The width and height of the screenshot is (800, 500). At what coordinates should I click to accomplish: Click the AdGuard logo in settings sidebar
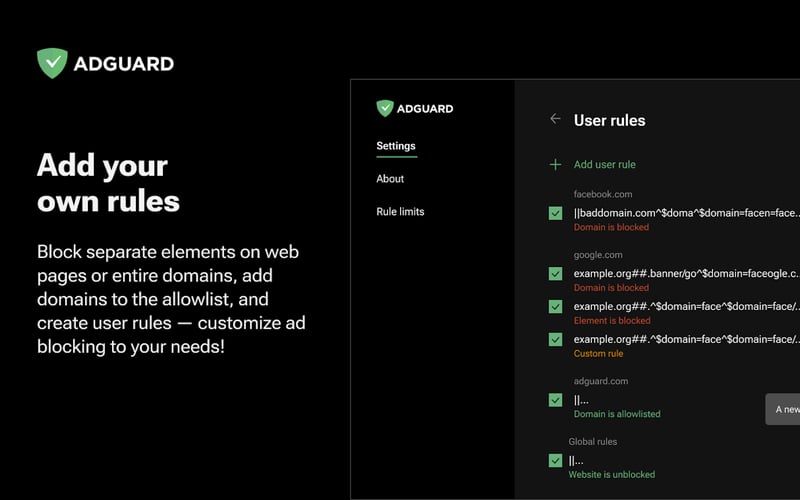pos(415,108)
